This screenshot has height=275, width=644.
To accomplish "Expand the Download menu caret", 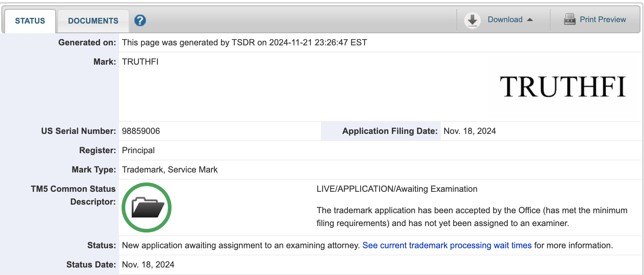I will coord(530,20).
